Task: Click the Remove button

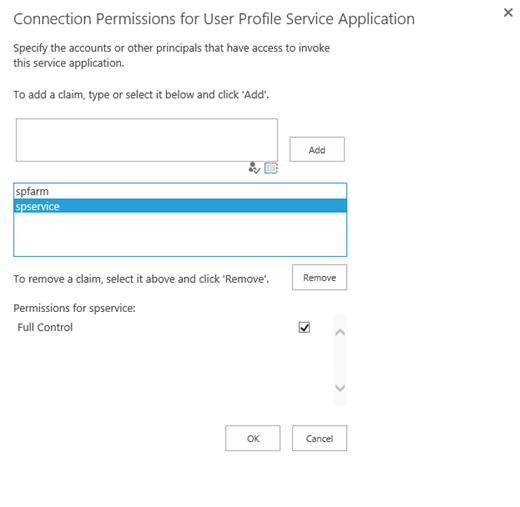Action: pos(319,277)
